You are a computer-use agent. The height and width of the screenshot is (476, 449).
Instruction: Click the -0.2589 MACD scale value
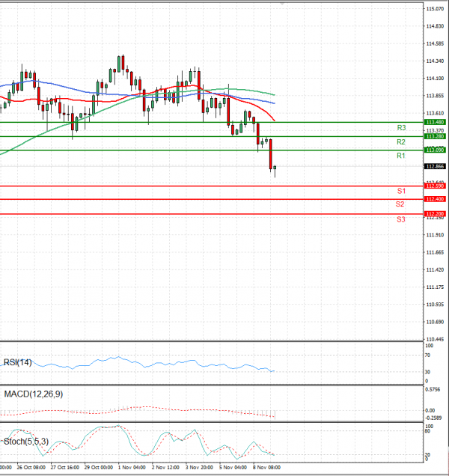[x=433, y=418]
